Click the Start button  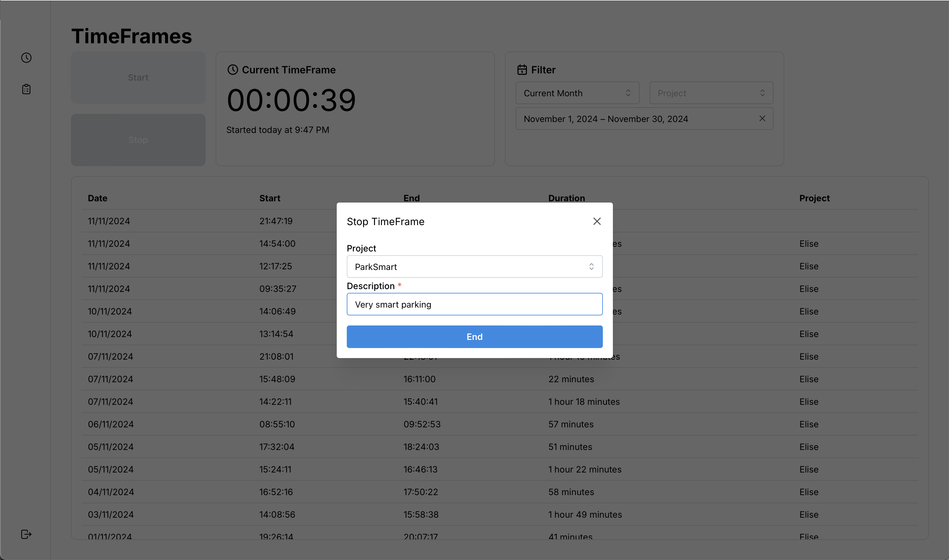(x=138, y=77)
